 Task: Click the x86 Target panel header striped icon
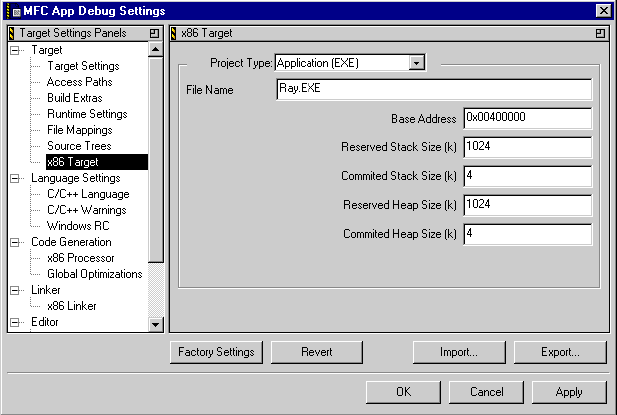[174, 33]
